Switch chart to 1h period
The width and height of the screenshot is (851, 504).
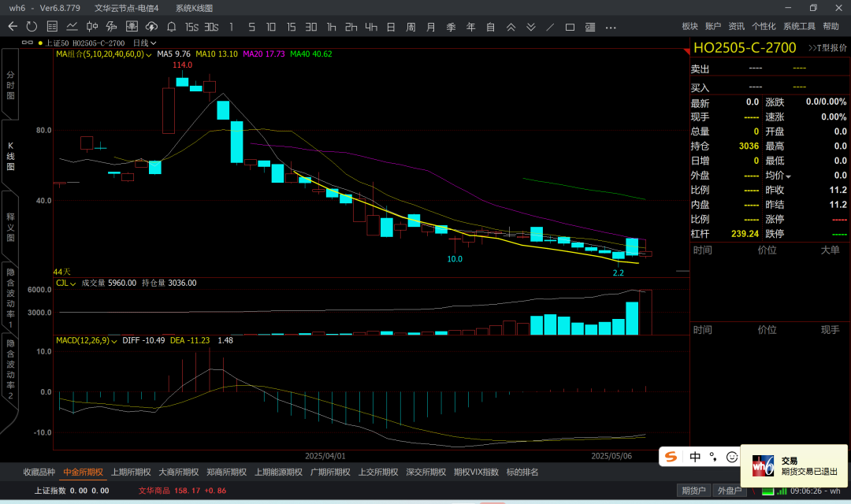coord(331,27)
